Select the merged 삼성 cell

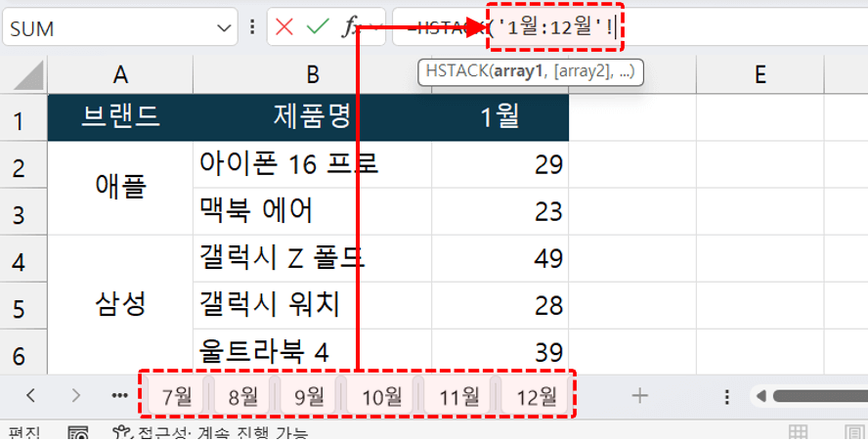tap(120, 305)
